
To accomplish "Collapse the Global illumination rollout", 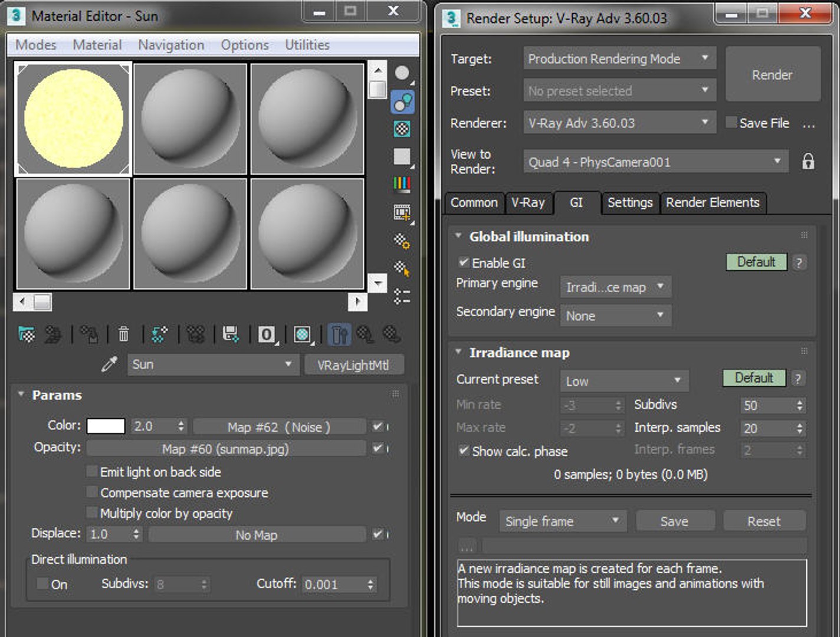I will pos(458,235).
